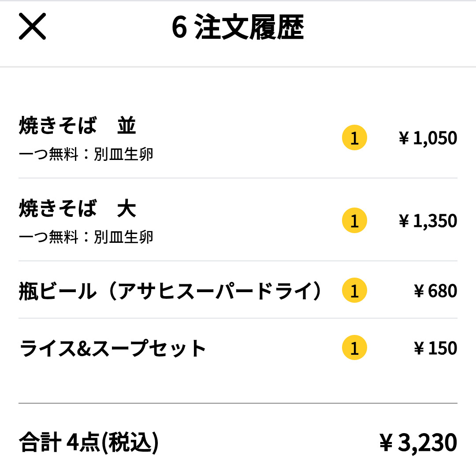Tap the ¥1,050 price

(428, 138)
